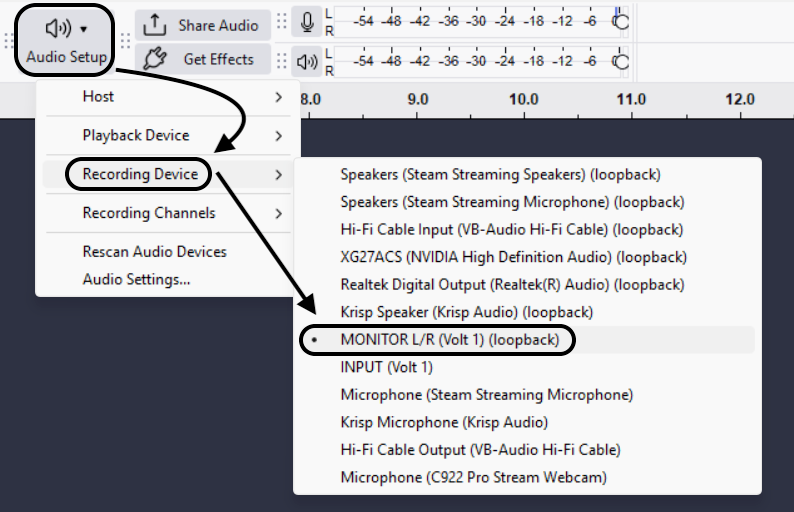Screen dimensions: 794x512
Task: Click the Audio Setup speaker button
Action: tap(66, 38)
